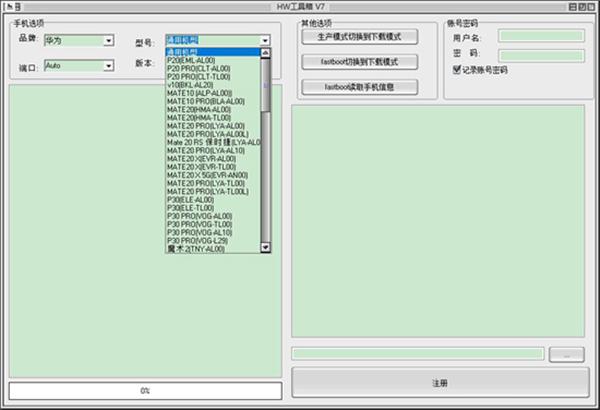Screen dimensions: 600x410
Task: Choose P20 PRO(CLT-AL00) model
Action: click(x=213, y=69)
